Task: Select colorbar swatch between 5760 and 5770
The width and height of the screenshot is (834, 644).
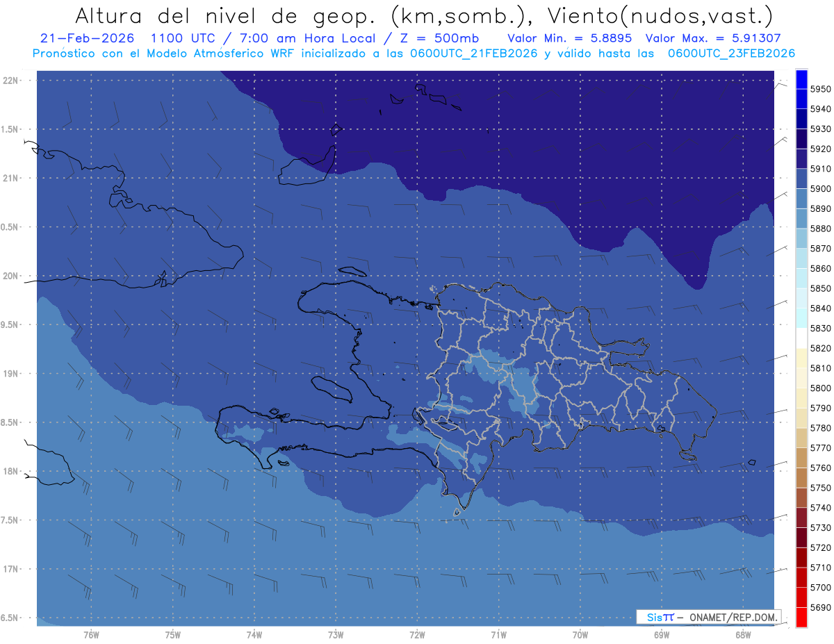Action: (801, 458)
